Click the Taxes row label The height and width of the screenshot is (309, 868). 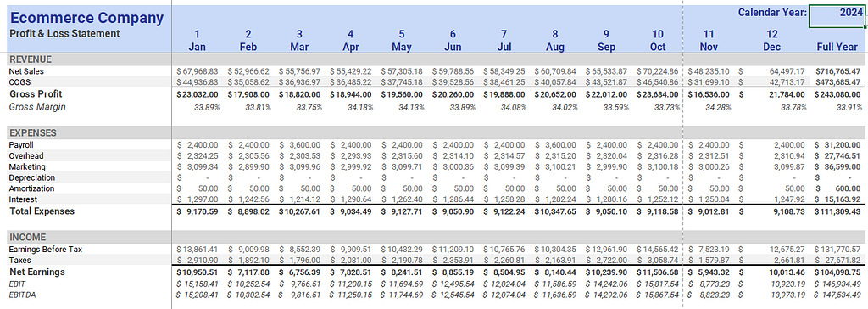(20, 260)
